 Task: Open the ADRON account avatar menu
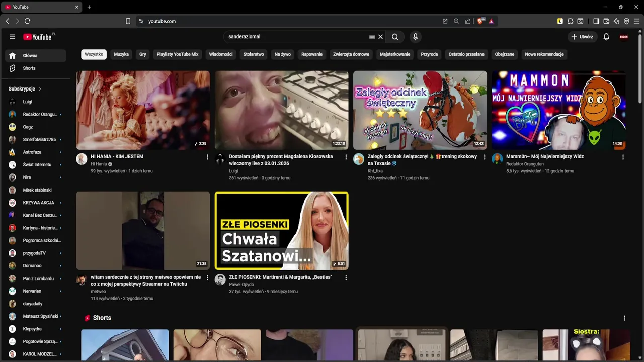(624, 37)
